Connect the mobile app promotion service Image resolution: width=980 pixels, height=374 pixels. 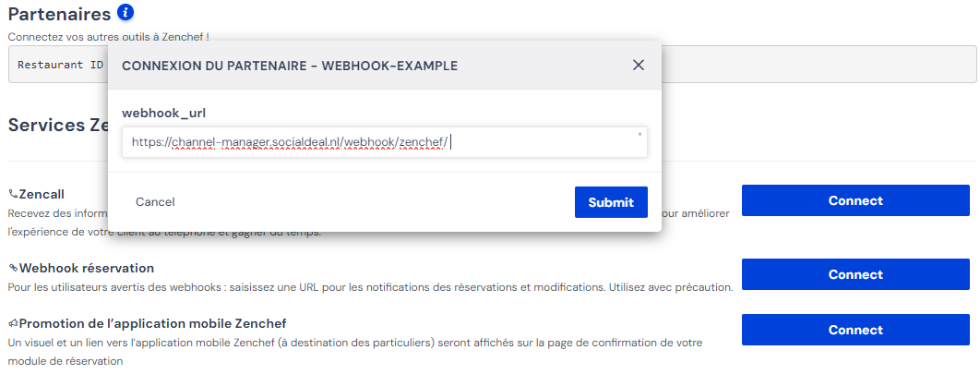click(x=855, y=330)
